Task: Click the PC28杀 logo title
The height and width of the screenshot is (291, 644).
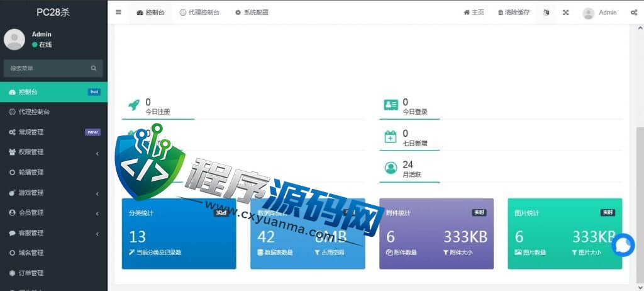Action: coord(53,13)
